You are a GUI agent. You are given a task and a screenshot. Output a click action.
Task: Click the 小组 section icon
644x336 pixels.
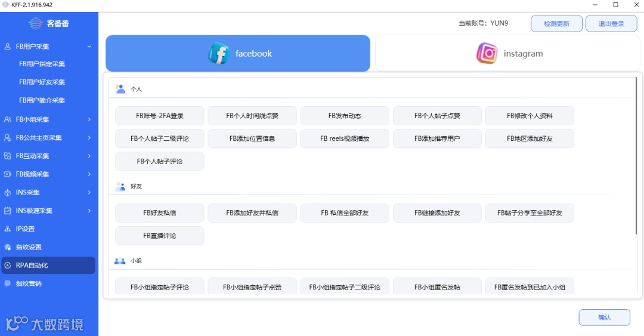(120, 261)
